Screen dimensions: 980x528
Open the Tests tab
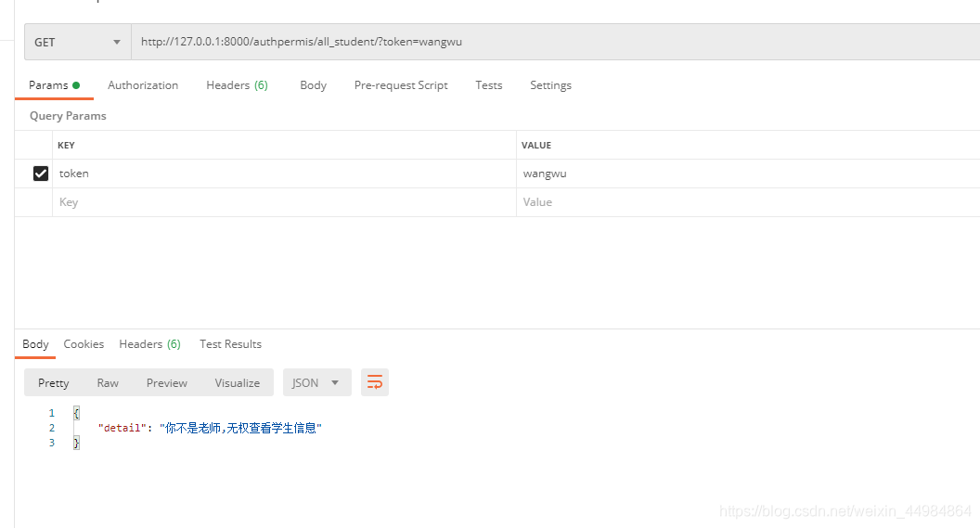(489, 85)
